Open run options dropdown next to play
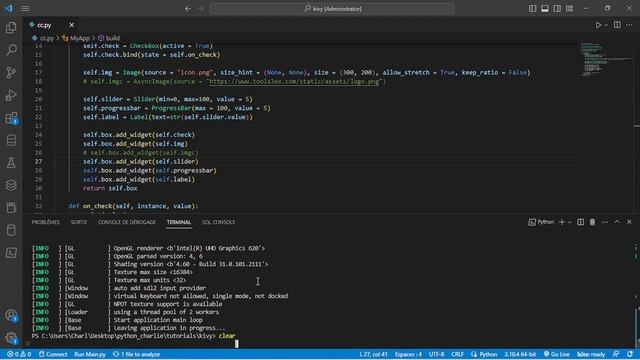 point(606,25)
